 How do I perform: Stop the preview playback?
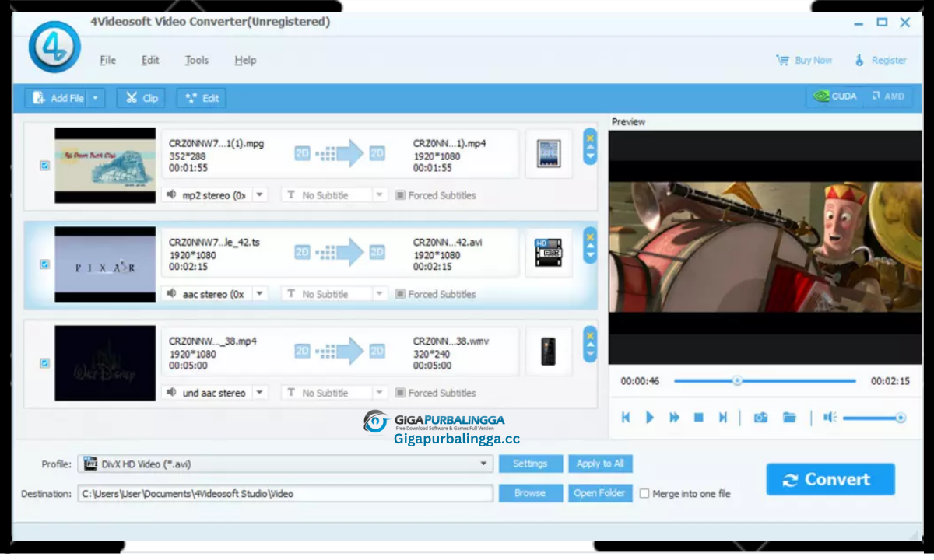(x=699, y=418)
